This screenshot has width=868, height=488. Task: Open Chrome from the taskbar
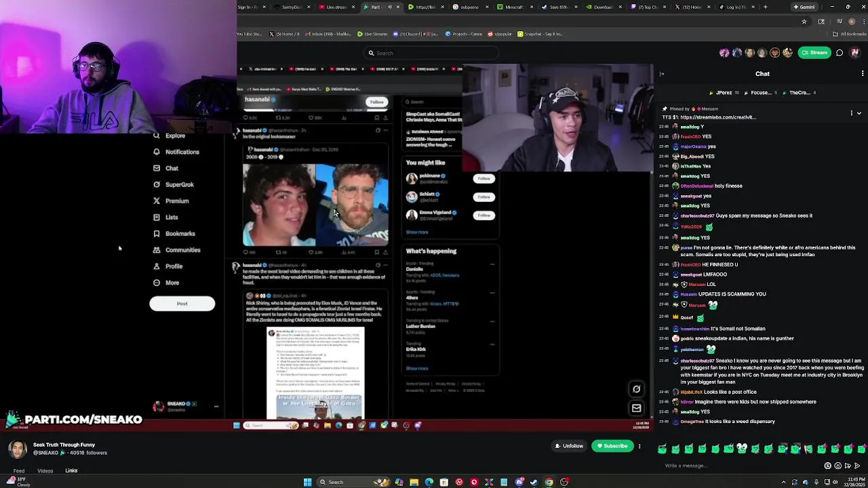(549, 482)
